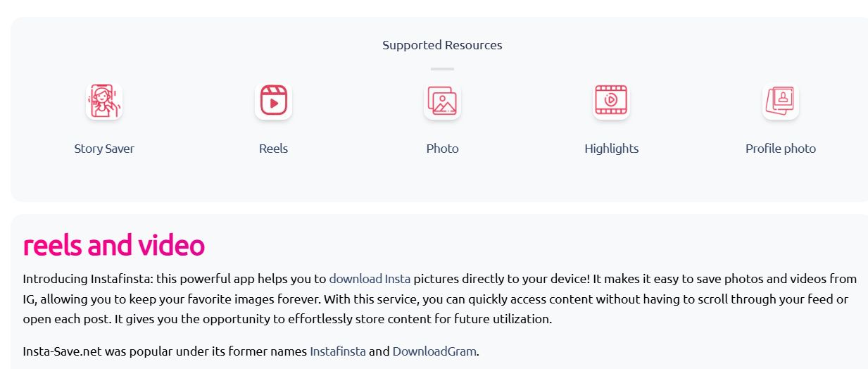Visit the DownloadGram link
The image size is (868, 369).
434,351
